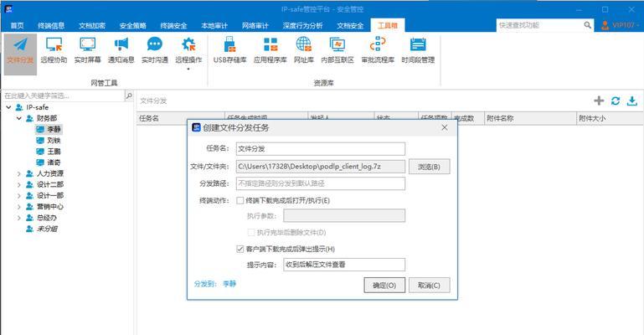This screenshot has width=644, height=335.
Task: Expand the 设计一部 department node
Action: pyautogui.click(x=19, y=196)
